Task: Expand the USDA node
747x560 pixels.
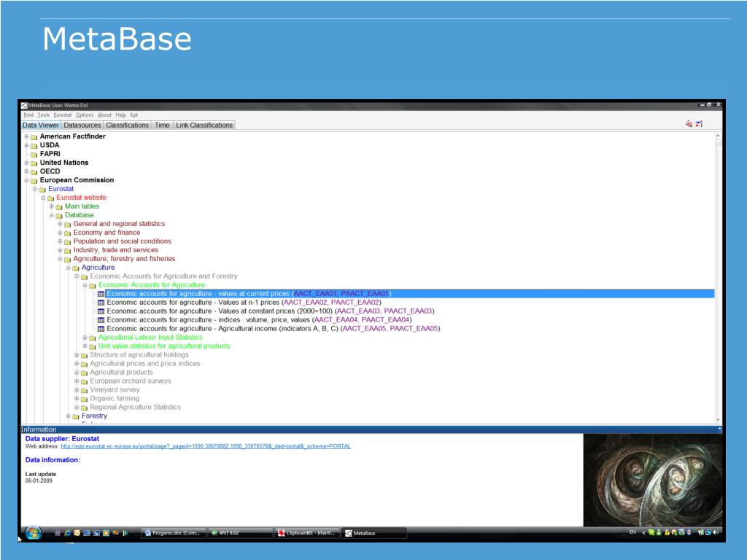Action: 27,145
